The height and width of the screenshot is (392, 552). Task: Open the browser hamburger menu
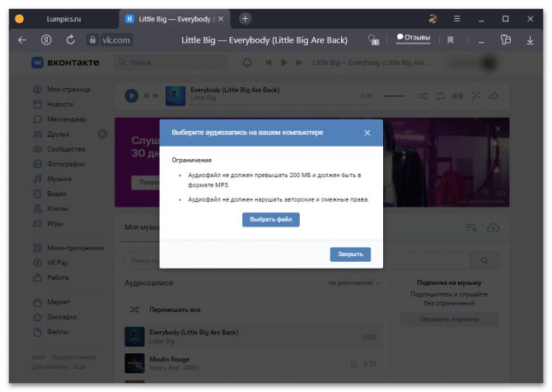tap(457, 19)
